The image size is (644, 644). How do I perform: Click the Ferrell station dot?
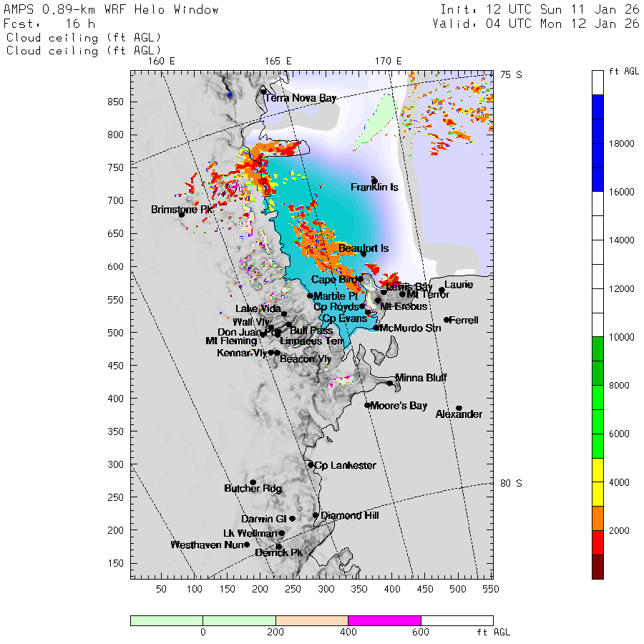[x=447, y=320]
